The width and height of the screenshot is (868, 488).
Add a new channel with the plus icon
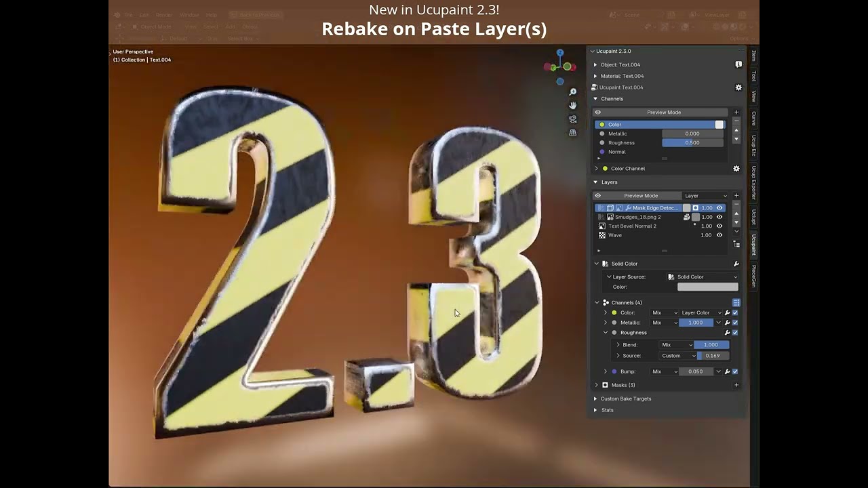[x=736, y=113]
